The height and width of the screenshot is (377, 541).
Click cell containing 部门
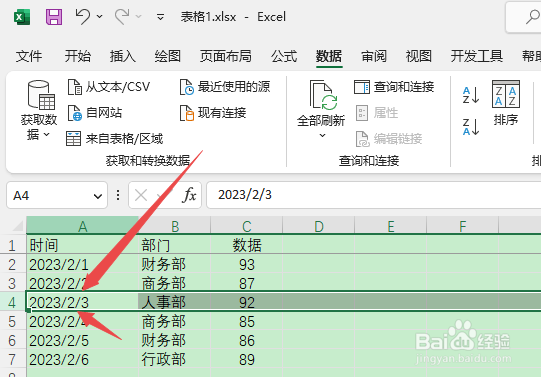[175, 245]
